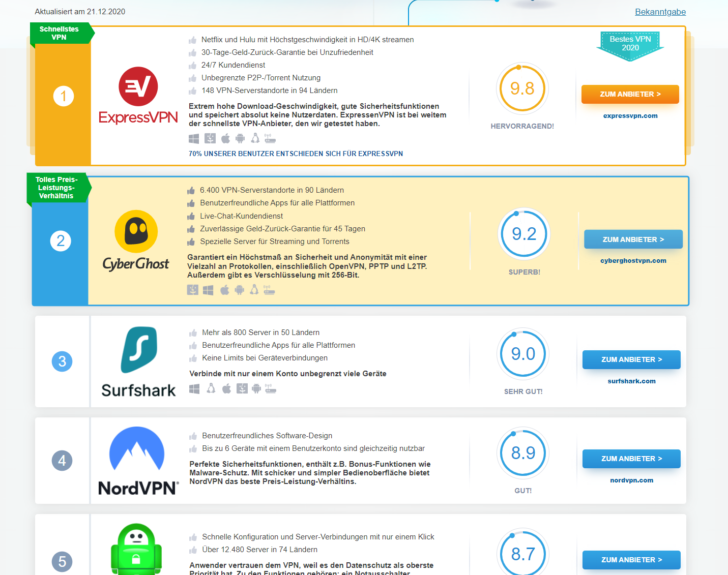The height and width of the screenshot is (575, 728).
Task: Click 'Mehr als 800 Server in 50 Ländern'
Action: (261, 332)
